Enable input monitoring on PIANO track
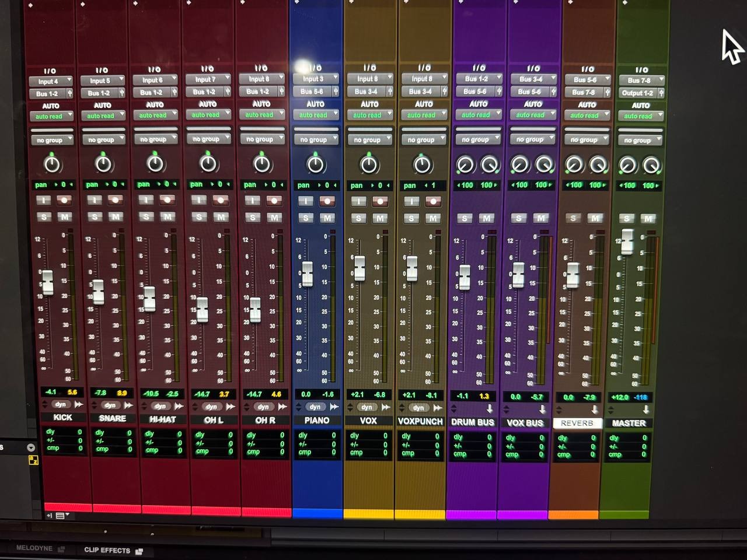The width and height of the screenshot is (747, 560). (306, 201)
